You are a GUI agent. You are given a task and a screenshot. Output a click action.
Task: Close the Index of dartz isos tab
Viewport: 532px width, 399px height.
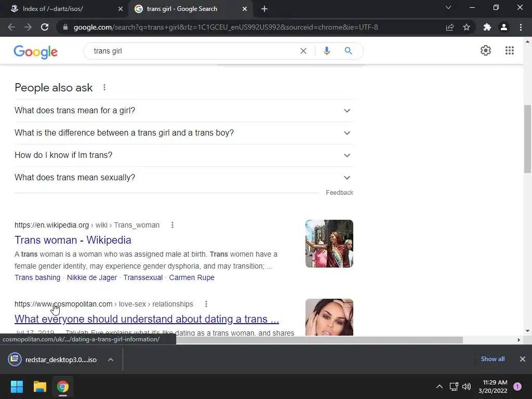click(121, 9)
